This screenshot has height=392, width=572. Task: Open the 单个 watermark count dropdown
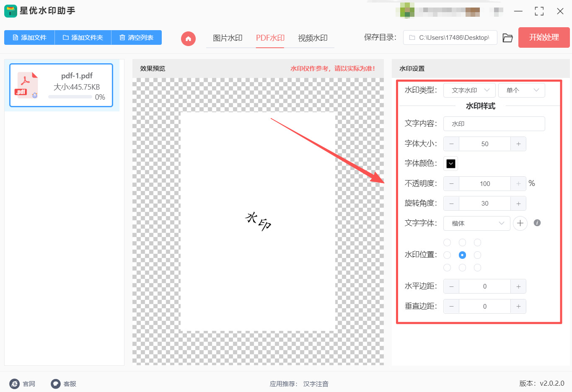click(522, 90)
